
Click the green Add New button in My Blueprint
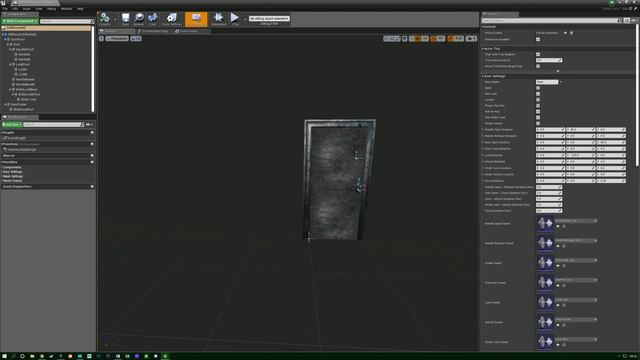(11, 124)
